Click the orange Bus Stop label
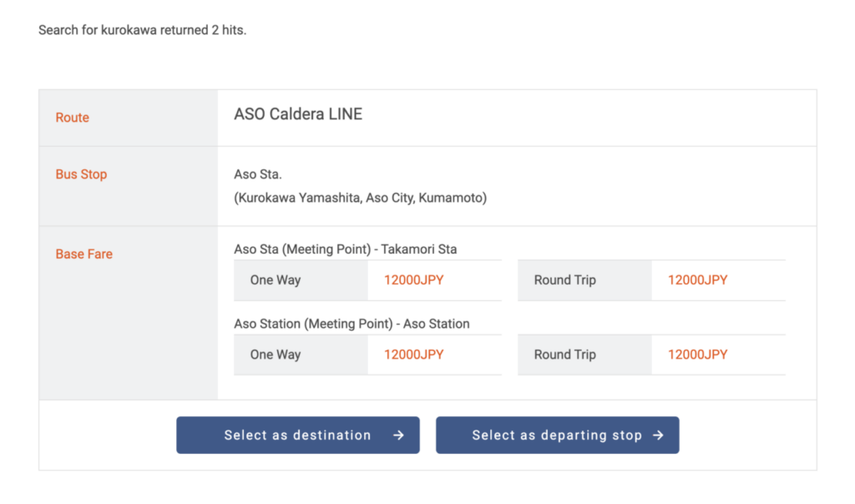 [81, 174]
